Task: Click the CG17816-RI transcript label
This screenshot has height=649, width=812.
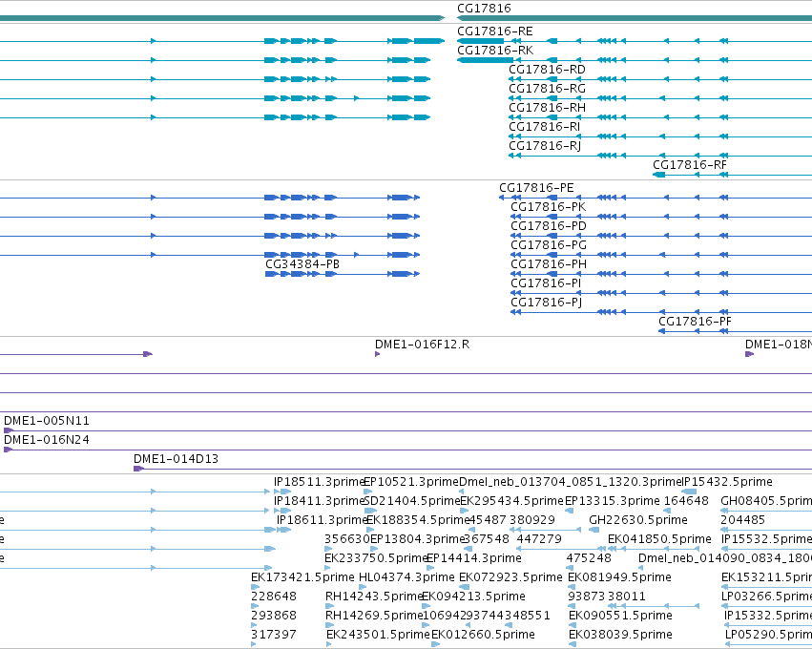Action: tap(544, 127)
